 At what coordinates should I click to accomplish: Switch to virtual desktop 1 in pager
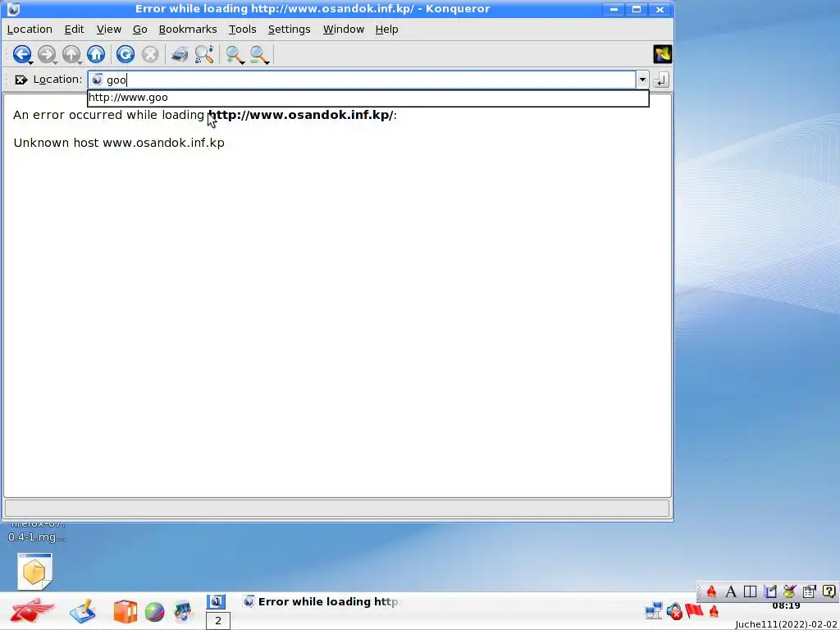click(x=217, y=601)
